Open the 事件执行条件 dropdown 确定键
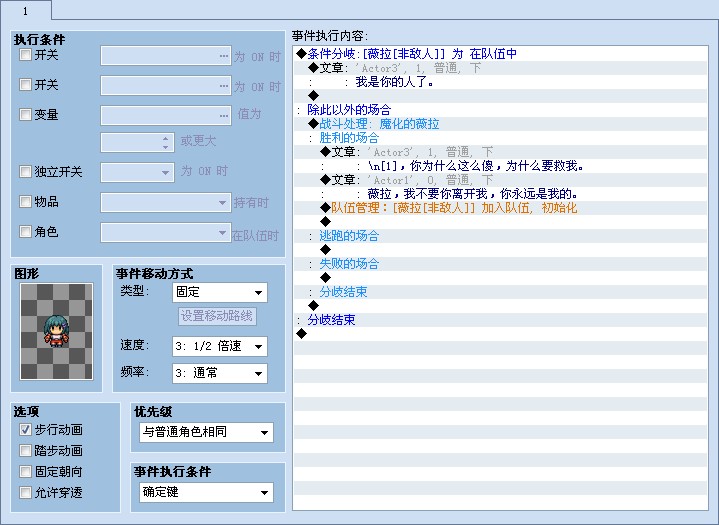 [206, 492]
